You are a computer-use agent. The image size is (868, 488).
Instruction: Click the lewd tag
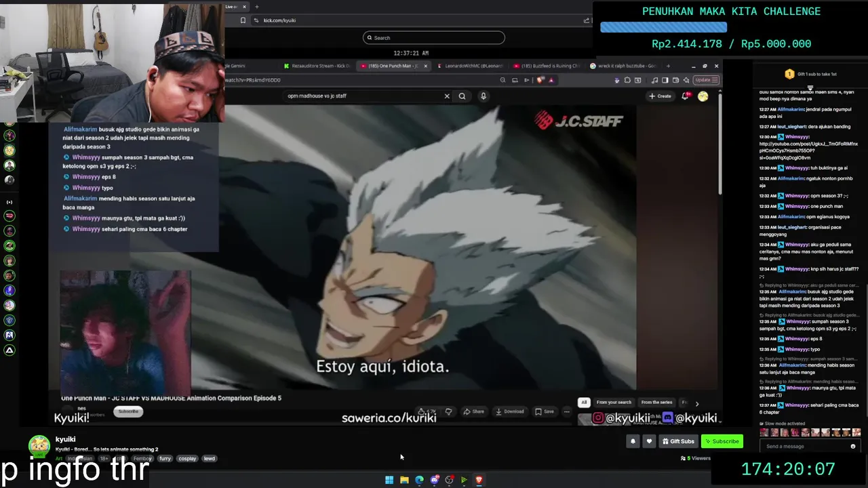click(x=210, y=459)
